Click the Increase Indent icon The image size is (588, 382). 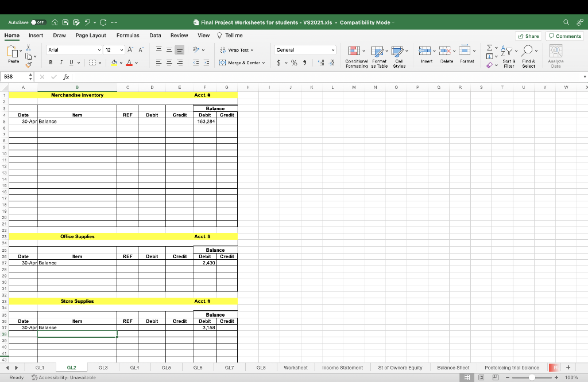click(206, 63)
